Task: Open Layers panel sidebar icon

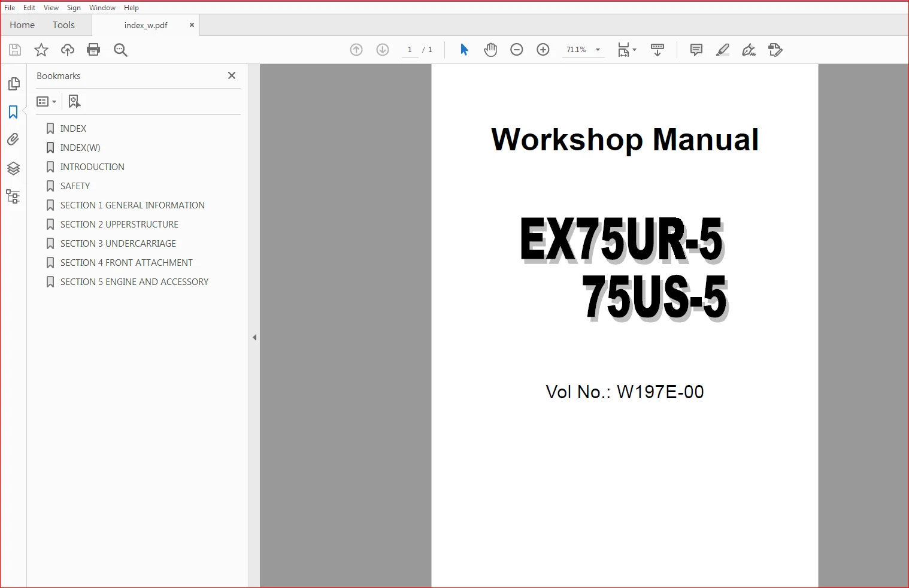Action: click(x=13, y=168)
